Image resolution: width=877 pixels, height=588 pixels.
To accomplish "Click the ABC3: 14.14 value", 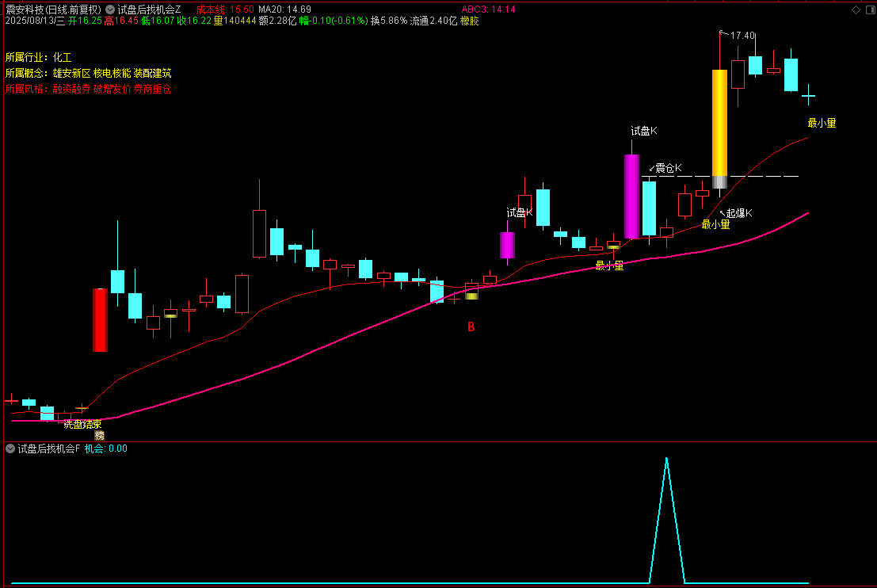I will coord(488,10).
